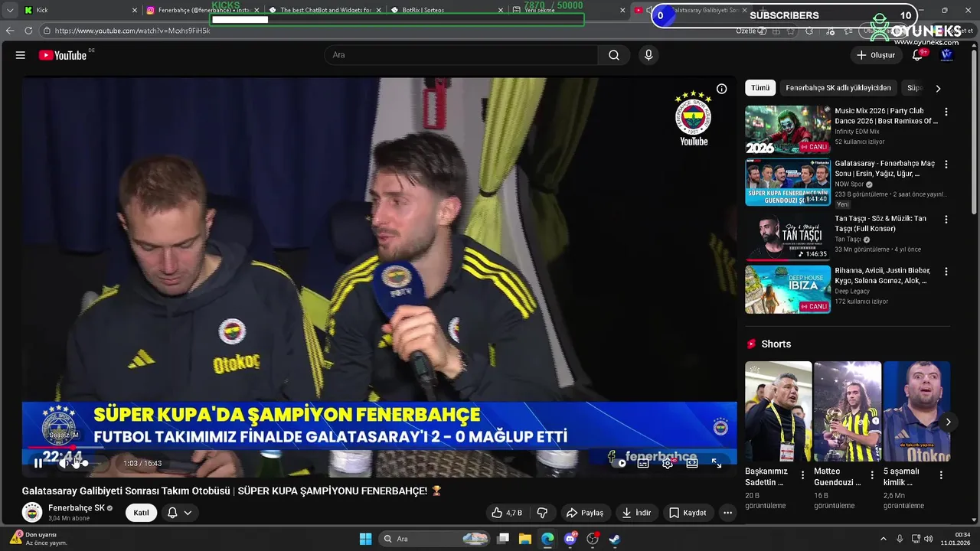
Task: Seek on the video progress bar
Action: pos(379,447)
